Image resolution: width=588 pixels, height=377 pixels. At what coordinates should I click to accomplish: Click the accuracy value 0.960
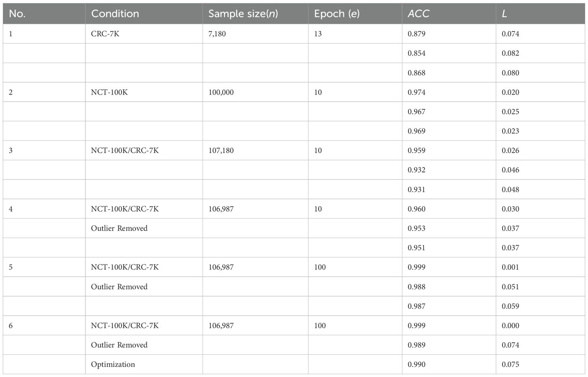point(416,209)
